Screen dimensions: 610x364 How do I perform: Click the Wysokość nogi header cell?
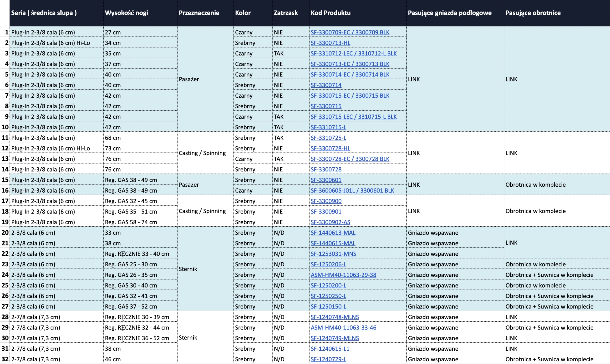coord(127,13)
